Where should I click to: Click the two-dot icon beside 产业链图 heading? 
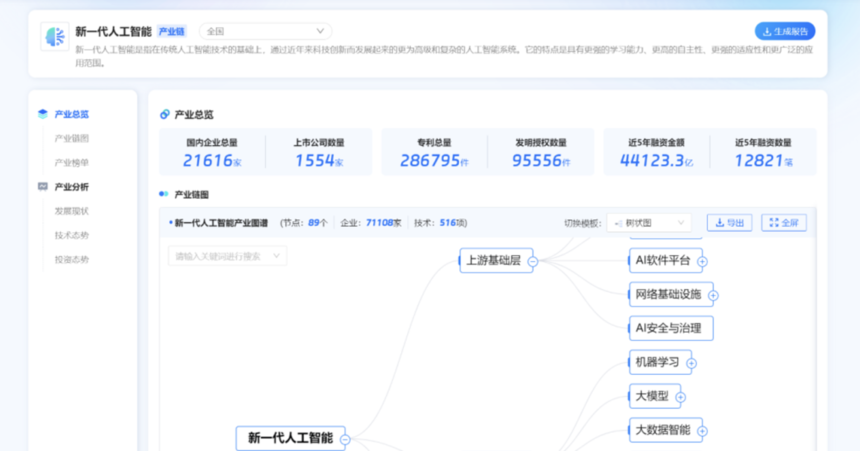163,194
